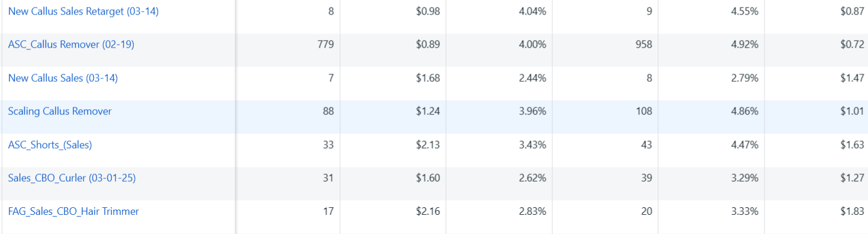Click the $2.16 cell for Hair Trimmer

click(428, 211)
